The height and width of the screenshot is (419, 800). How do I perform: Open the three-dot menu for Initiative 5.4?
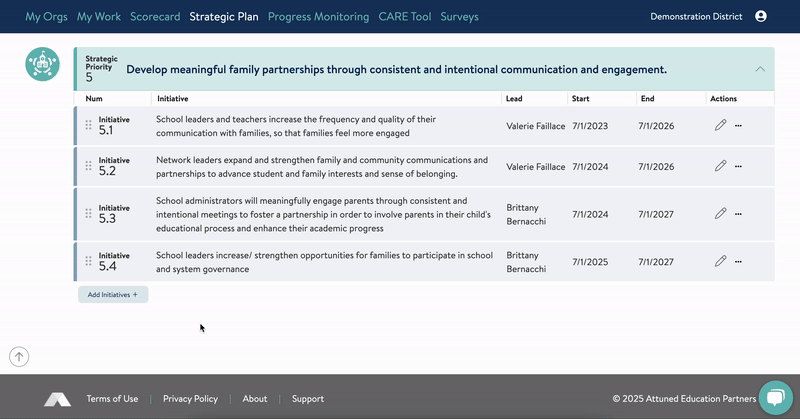click(x=739, y=261)
